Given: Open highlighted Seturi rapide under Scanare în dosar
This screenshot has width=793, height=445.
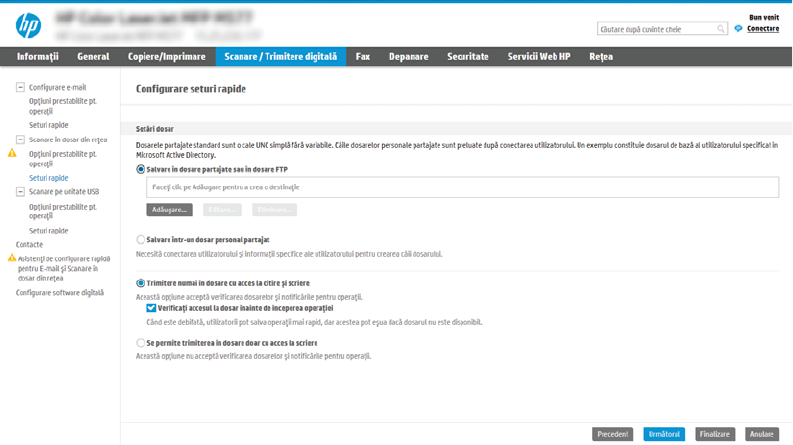Looking at the screenshot, I should pos(49,178).
